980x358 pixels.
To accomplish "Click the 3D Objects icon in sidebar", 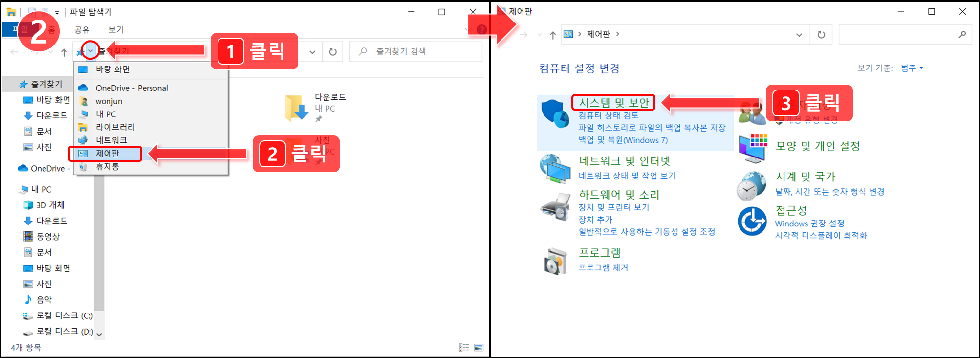I will 28,205.
